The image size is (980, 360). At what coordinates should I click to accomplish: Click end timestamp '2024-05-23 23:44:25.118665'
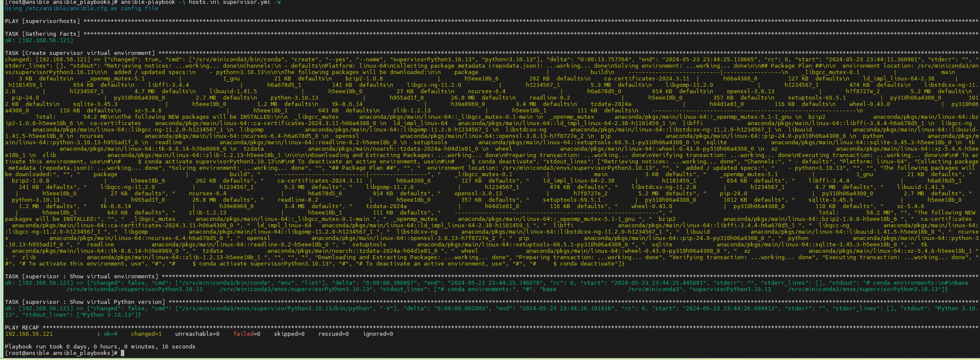pos(710,60)
